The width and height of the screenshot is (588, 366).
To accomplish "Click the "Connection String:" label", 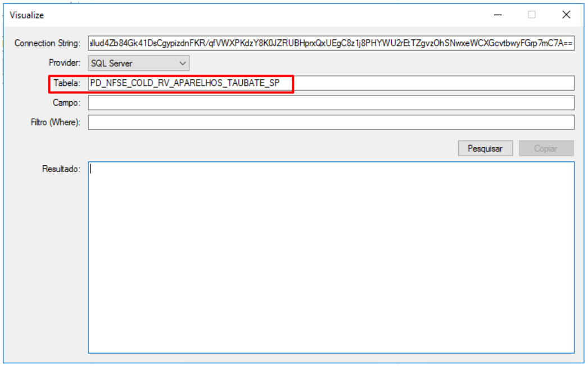I will click(x=47, y=43).
